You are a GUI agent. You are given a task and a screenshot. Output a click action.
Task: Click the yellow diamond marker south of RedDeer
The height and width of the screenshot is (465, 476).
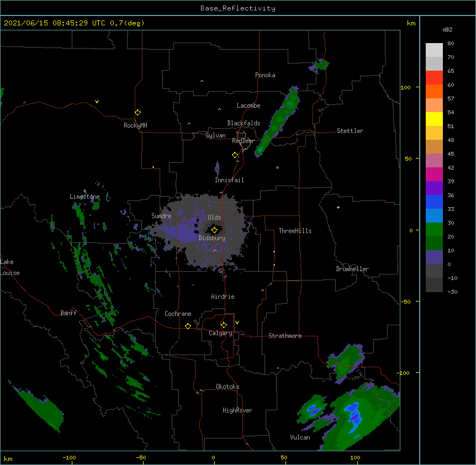[235, 155]
